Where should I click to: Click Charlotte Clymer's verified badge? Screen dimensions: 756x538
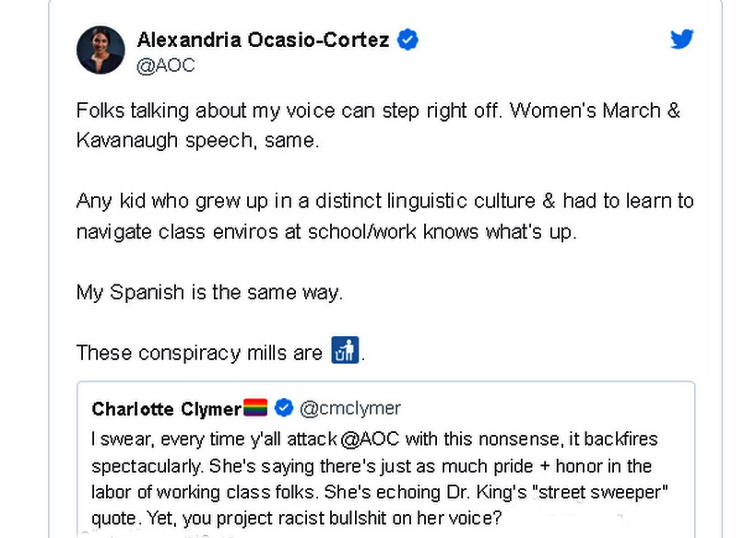coord(284,408)
